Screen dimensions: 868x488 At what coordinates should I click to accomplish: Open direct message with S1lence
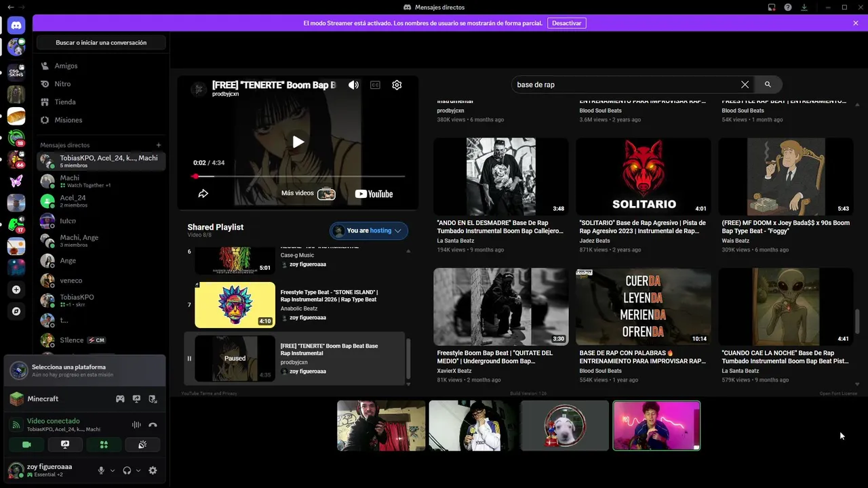coord(101,340)
